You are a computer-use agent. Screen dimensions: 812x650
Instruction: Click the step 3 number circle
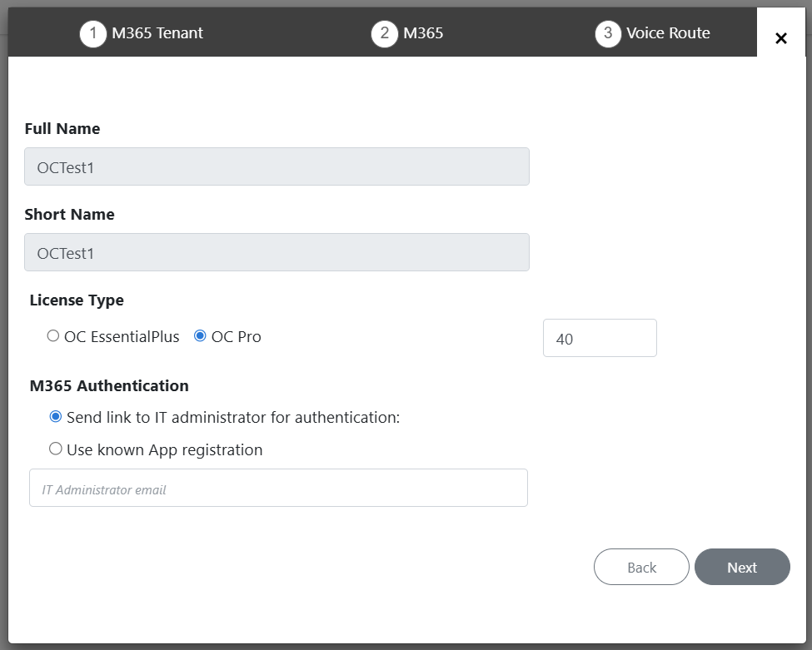point(608,34)
